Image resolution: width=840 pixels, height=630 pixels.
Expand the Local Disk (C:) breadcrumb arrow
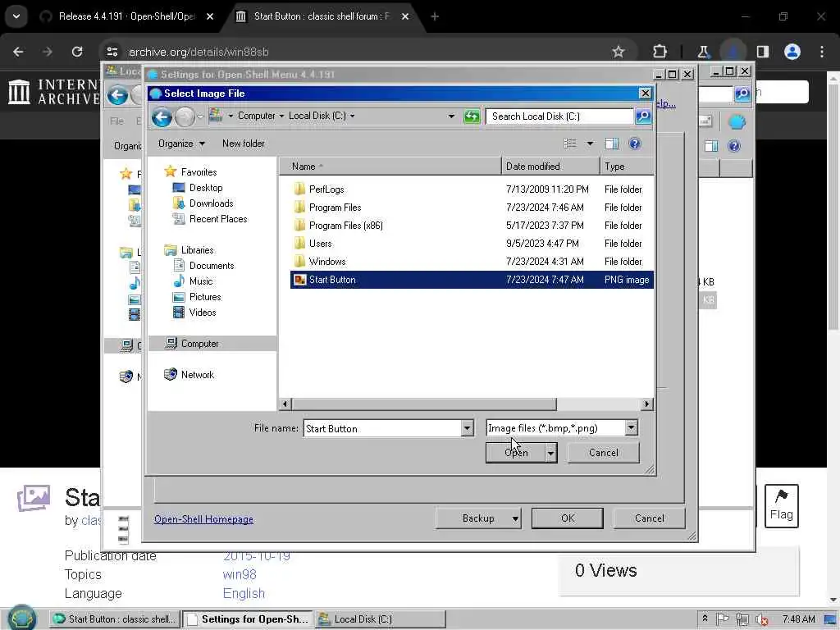(352, 116)
